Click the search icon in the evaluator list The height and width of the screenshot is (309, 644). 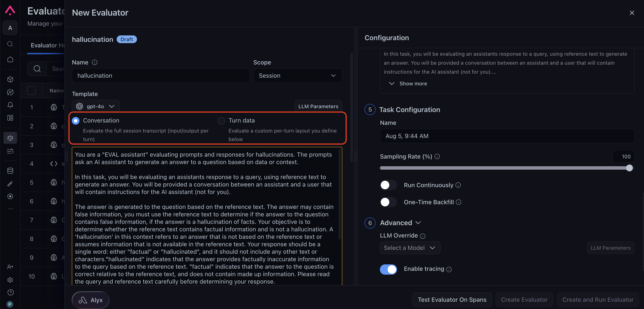(x=37, y=69)
